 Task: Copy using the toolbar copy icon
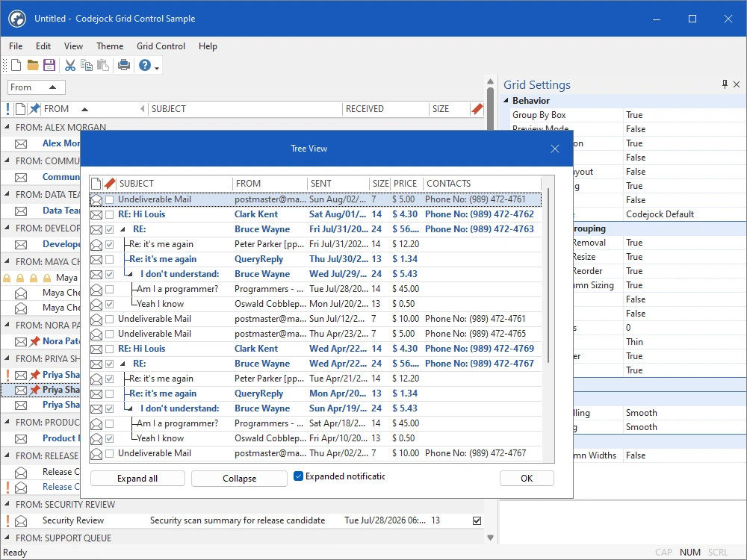click(86, 65)
